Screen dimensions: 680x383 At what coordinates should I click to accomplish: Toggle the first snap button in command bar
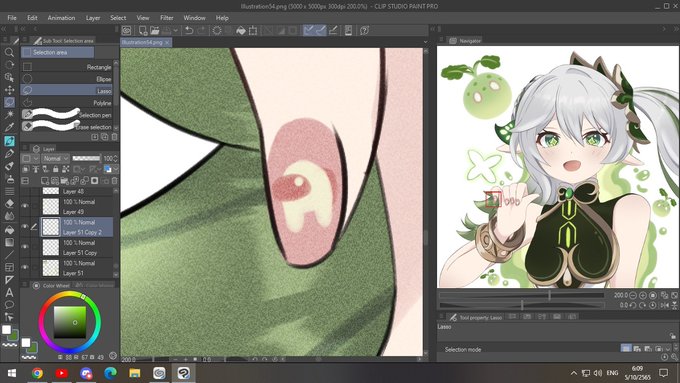click(x=309, y=30)
